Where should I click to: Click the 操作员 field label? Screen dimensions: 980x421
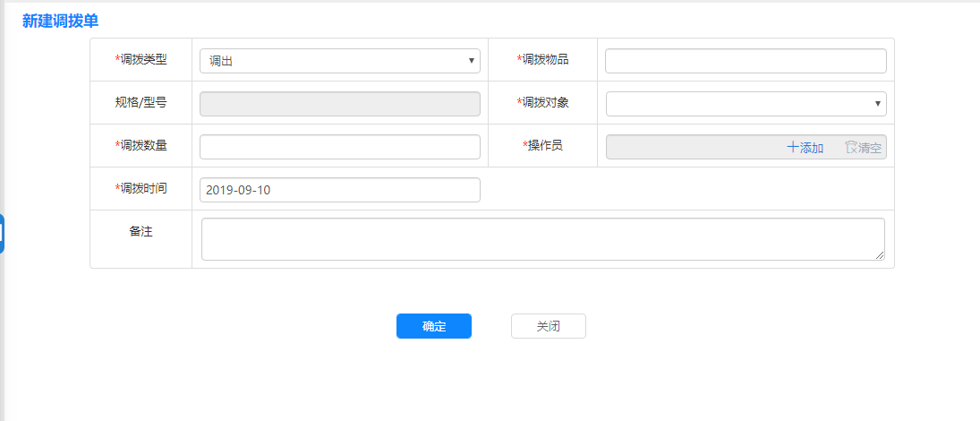pos(544,146)
